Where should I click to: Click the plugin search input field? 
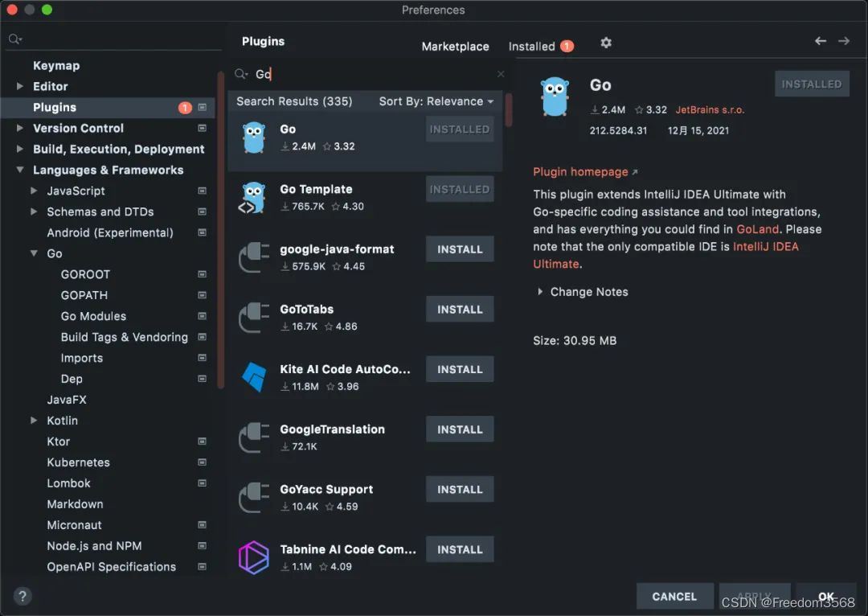tap(371, 74)
